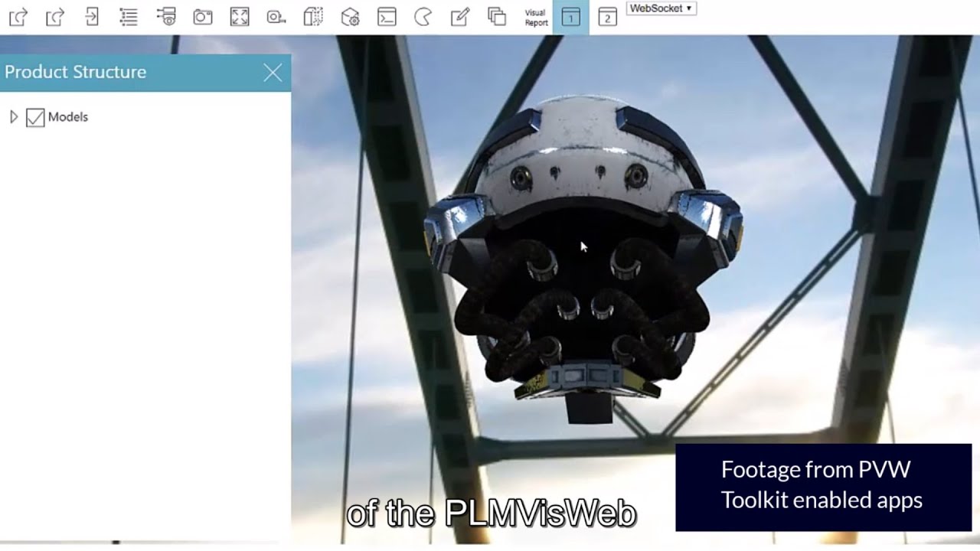Viewport: 980px width, 551px height.
Task: Click the second share arrow icon
Action: point(55,17)
